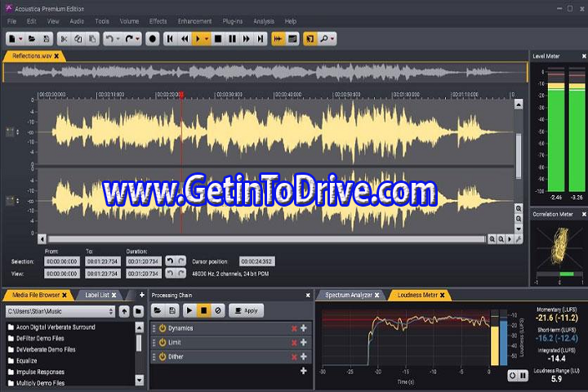
Task: Apply the processing chain
Action: 246,310
